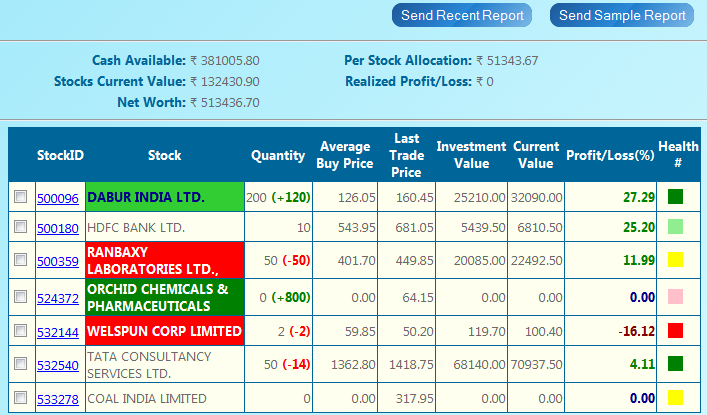Select the Coal India Limited checkbox
The width and height of the screenshot is (707, 415).
[20, 397]
